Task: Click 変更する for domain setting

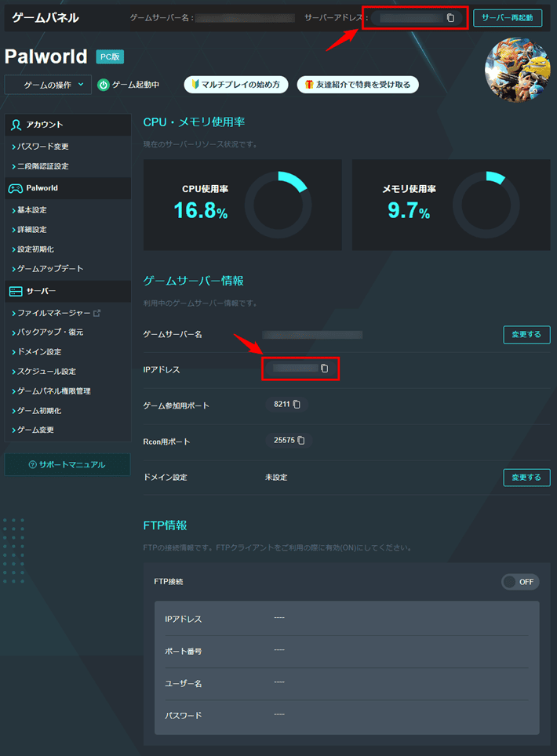Action: pos(526,477)
